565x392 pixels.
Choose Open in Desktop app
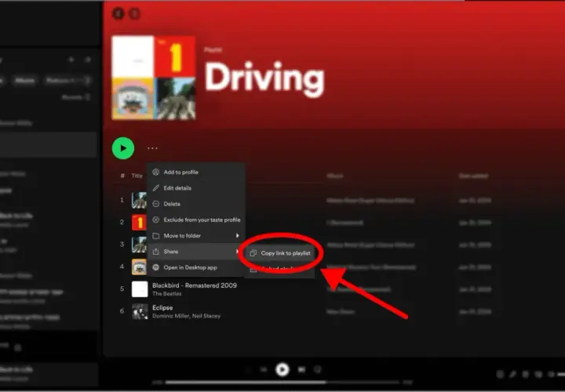[x=190, y=267]
